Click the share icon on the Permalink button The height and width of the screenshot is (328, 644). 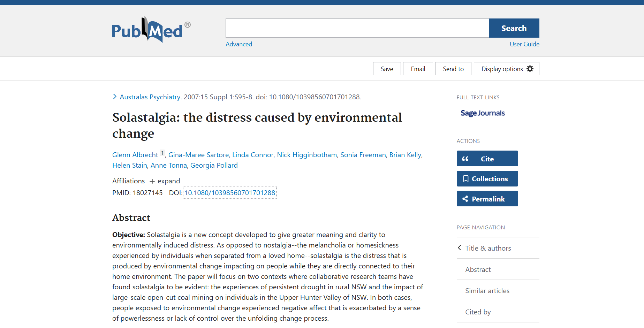(x=465, y=199)
